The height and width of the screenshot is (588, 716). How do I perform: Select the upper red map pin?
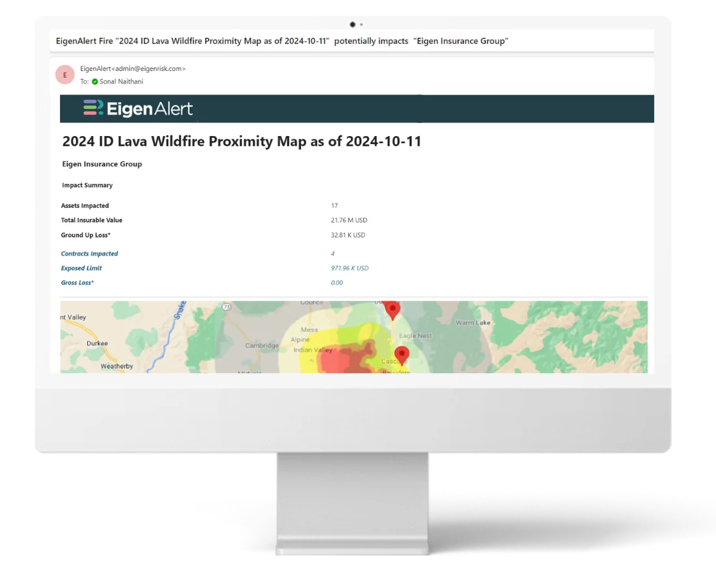pos(392,310)
